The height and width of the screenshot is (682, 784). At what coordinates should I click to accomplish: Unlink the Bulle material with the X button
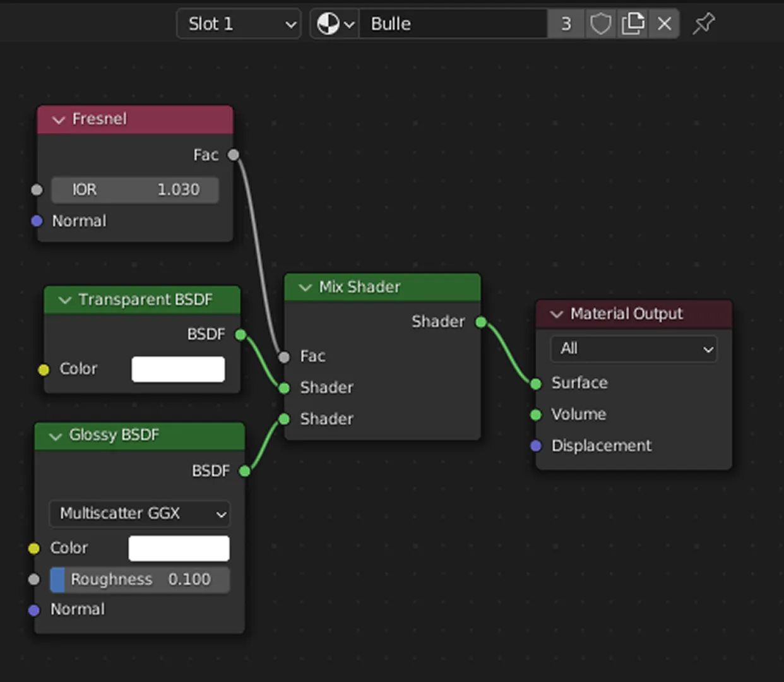[663, 23]
